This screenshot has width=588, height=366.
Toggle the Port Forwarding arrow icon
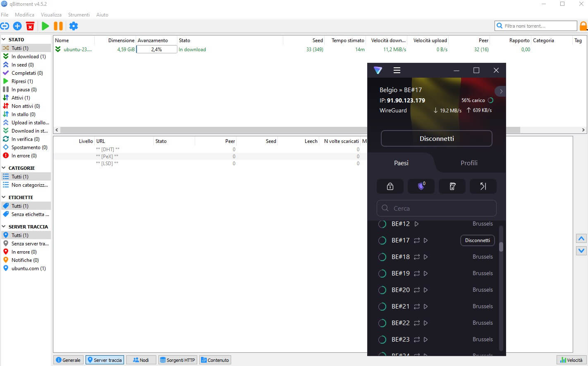point(483,186)
